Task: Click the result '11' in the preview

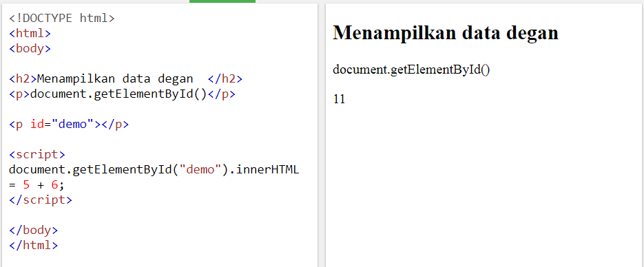Action: coord(340,99)
